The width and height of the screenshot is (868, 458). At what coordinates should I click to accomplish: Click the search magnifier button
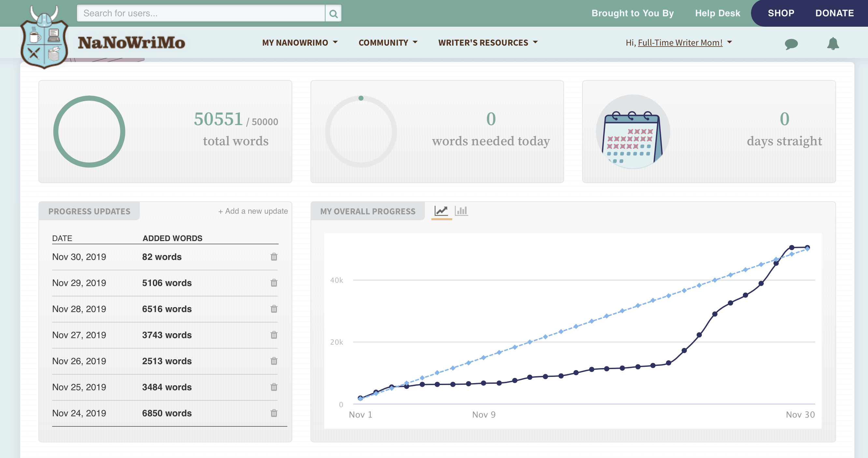pyautogui.click(x=333, y=13)
